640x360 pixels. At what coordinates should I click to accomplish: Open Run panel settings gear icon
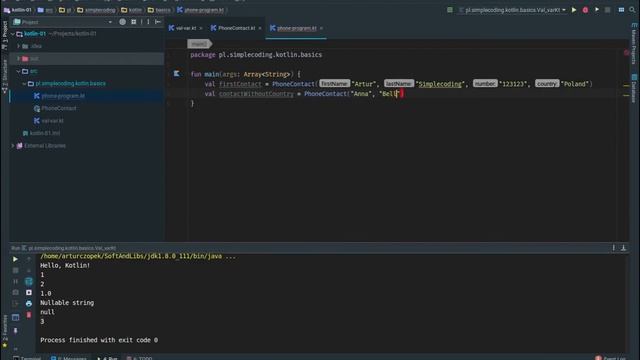point(613,248)
